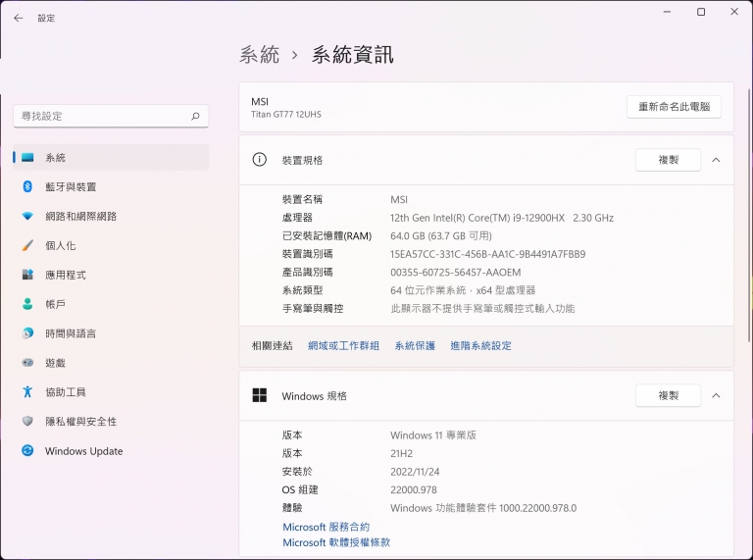
Task: Click the Windows 11 專業版 edition text
Action: click(x=433, y=435)
